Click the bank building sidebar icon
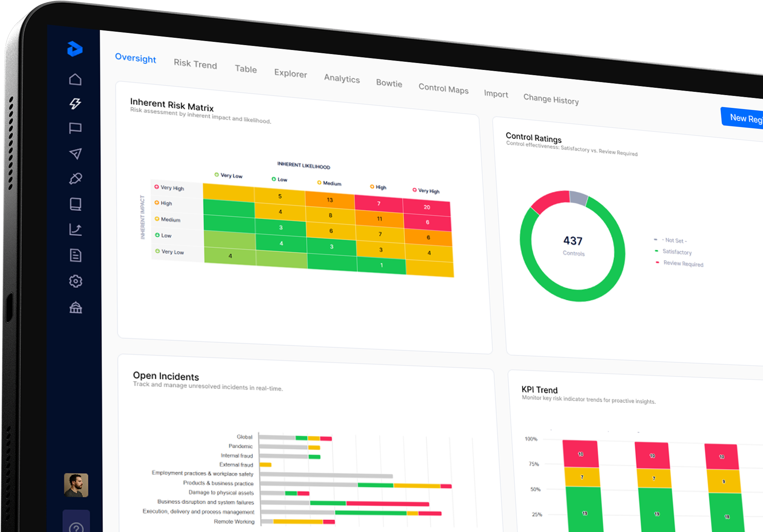Image resolution: width=763 pixels, height=532 pixels. click(x=76, y=307)
